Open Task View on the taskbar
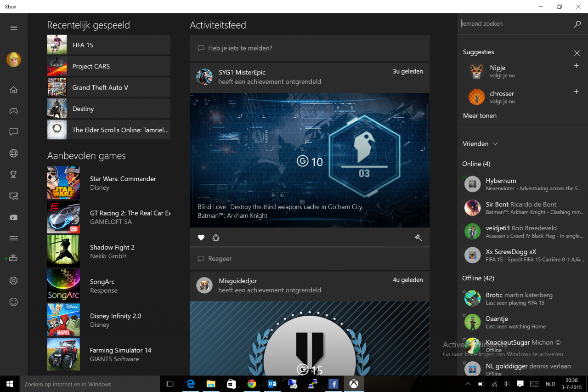Image resolution: width=588 pixels, height=392 pixels. point(170,384)
